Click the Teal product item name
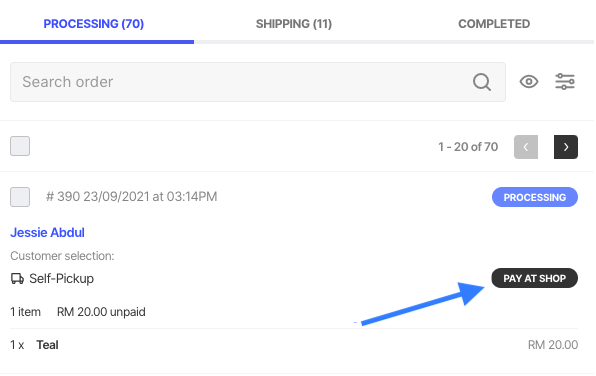Viewport: 596px width, 376px height. [48, 345]
